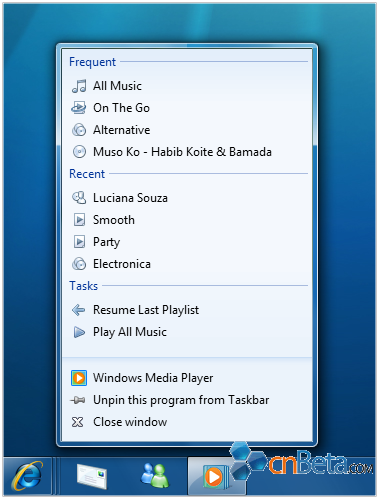Click the playlist icon beside Smooth
The height and width of the screenshot is (499, 379).
(x=79, y=220)
